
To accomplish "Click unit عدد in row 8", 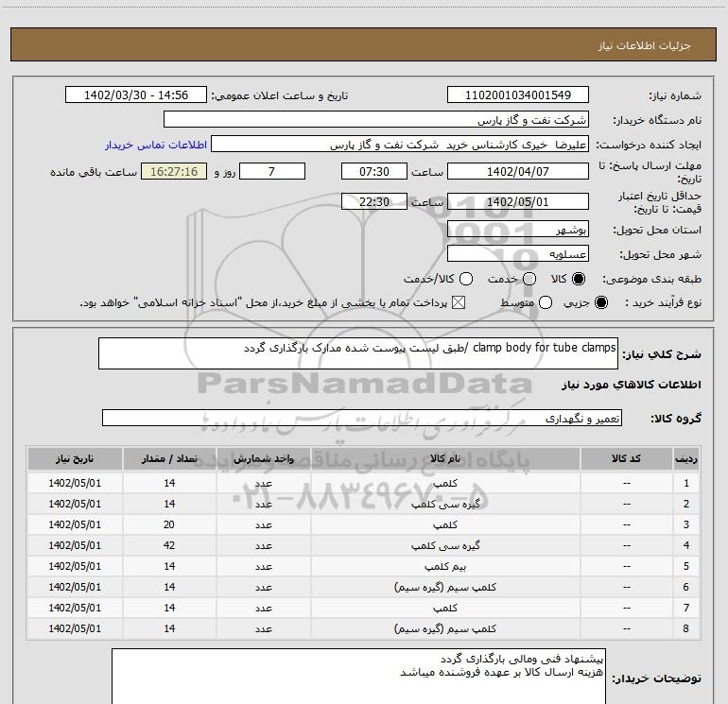I will 263,628.
